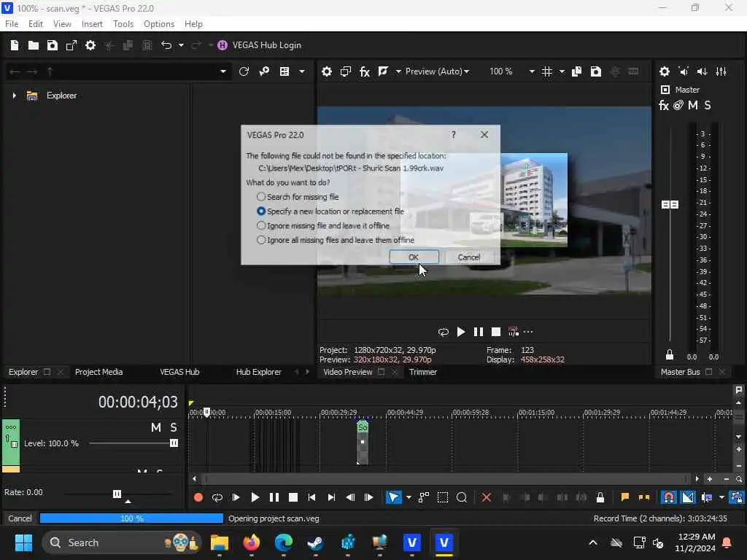This screenshot has height=560, width=747.
Task: Open Preview (Auto) quality dropdown
Action: coord(437,71)
